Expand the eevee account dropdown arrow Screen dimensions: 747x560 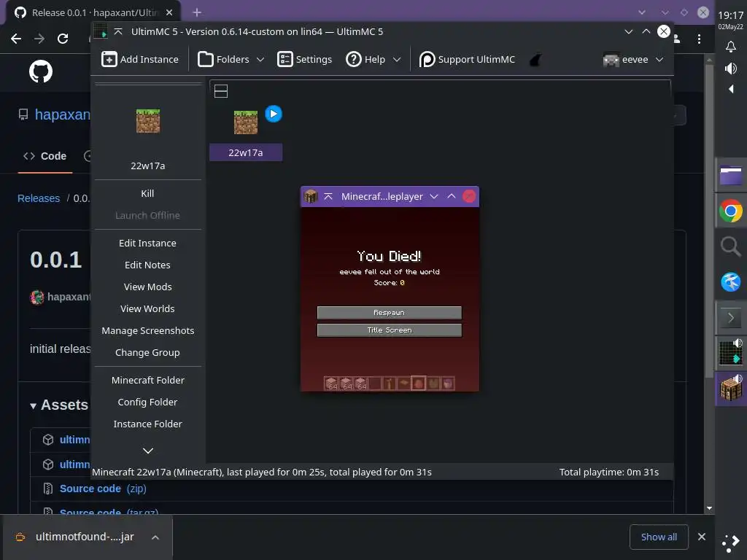click(x=659, y=60)
